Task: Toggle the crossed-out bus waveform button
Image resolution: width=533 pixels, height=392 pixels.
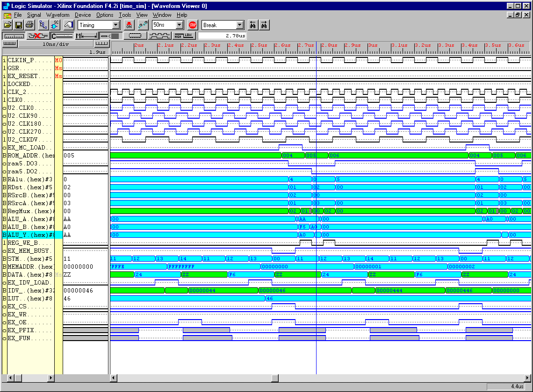Action: pos(38,36)
